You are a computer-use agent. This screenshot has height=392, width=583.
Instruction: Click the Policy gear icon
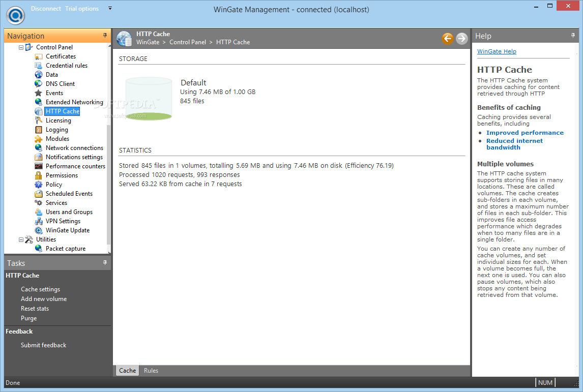pos(38,184)
